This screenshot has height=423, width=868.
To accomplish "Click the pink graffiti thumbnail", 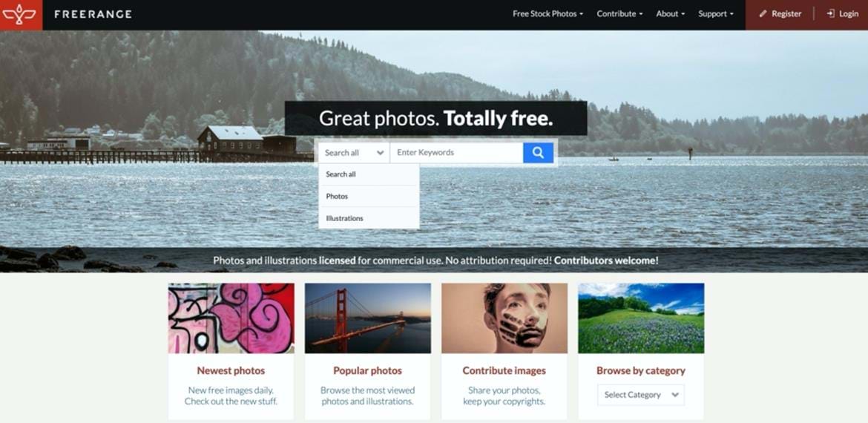I will click(x=231, y=318).
